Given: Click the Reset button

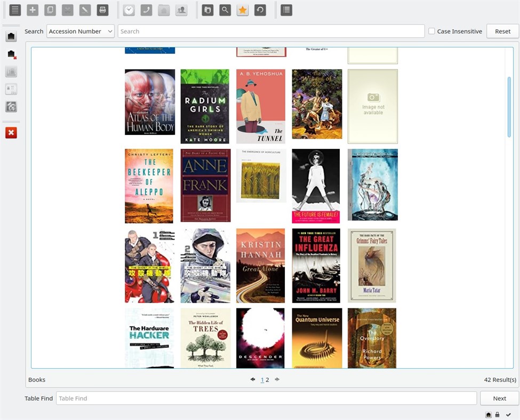Looking at the screenshot, I should (502, 31).
